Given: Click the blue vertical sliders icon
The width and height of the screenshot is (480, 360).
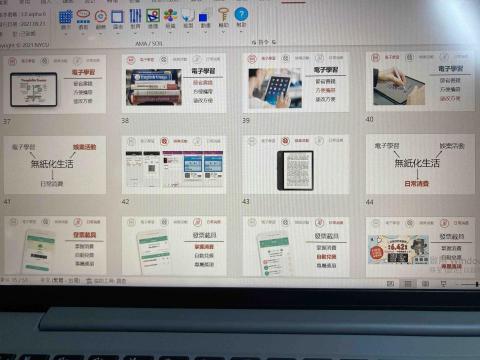Looking at the screenshot, I should pyautogui.click(x=135, y=16).
